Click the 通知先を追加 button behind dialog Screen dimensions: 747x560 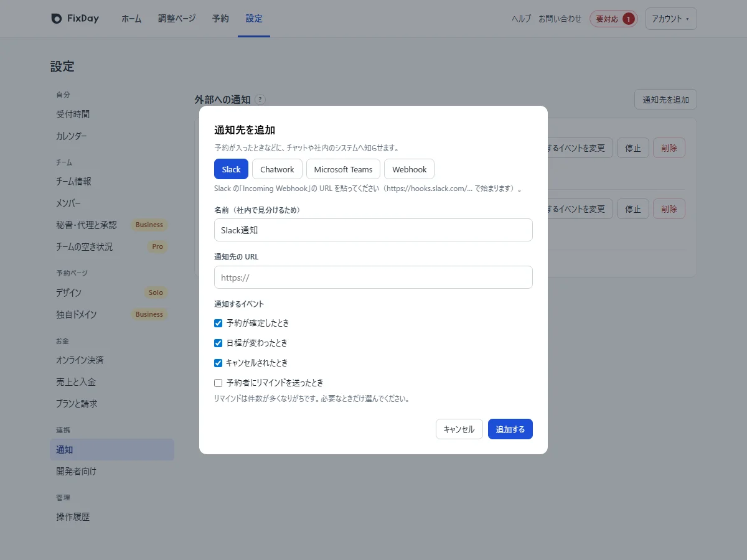[x=665, y=100]
